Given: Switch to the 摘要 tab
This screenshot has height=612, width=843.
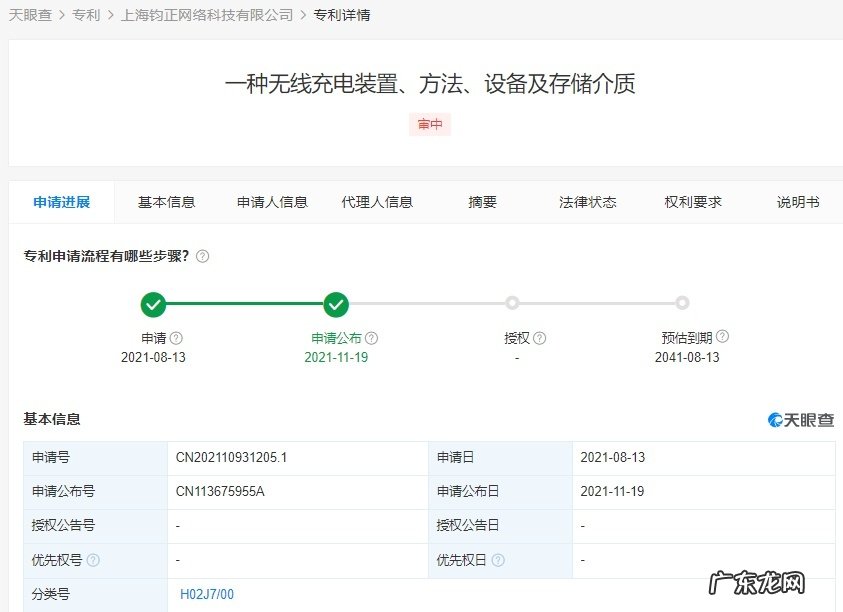Looking at the screenshot, I should coord(481,201).
